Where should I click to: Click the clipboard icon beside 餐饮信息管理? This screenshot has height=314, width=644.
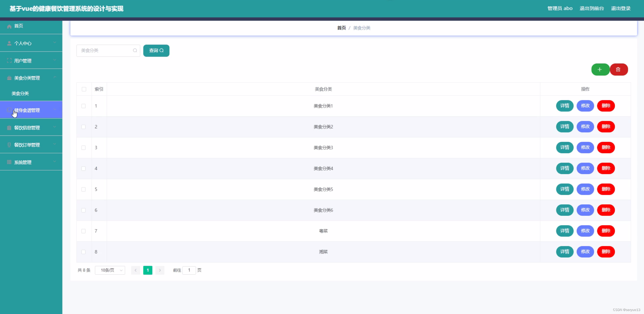point(9,128)
